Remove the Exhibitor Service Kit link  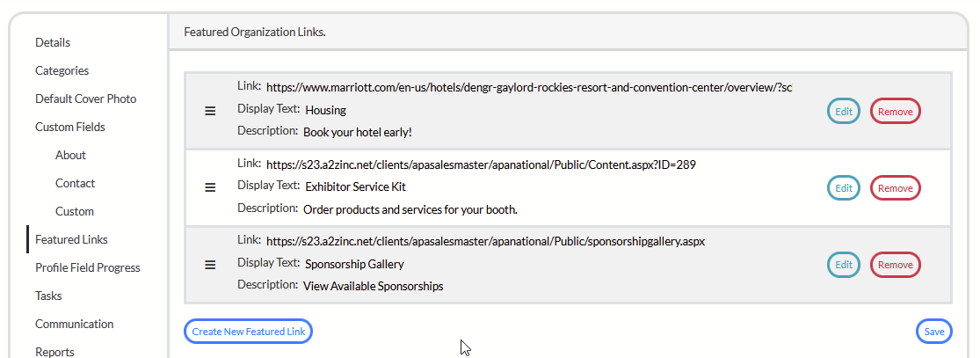[x=895, y=188]
